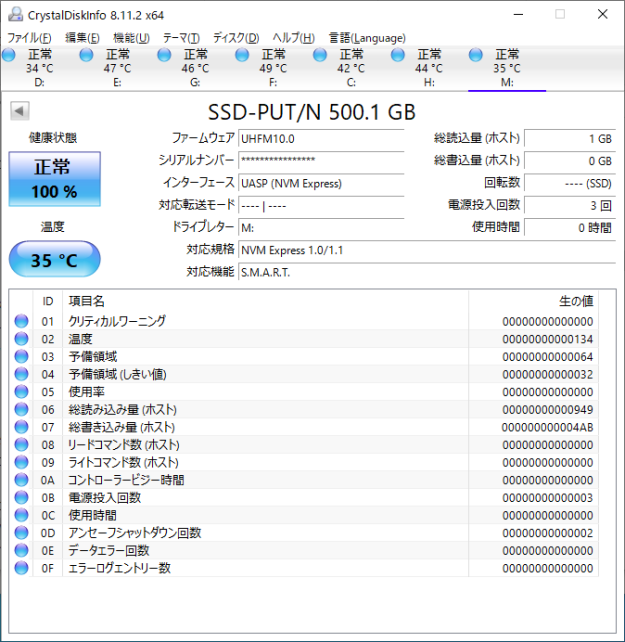Go to previous disk with left arrow
Screen dimensions: 625x642
(19, 111)
